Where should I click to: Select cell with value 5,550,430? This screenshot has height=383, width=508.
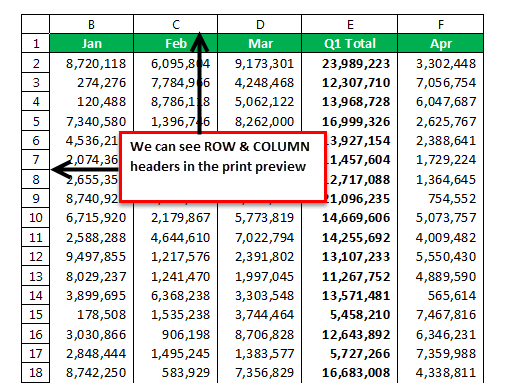tap(440, 256)
